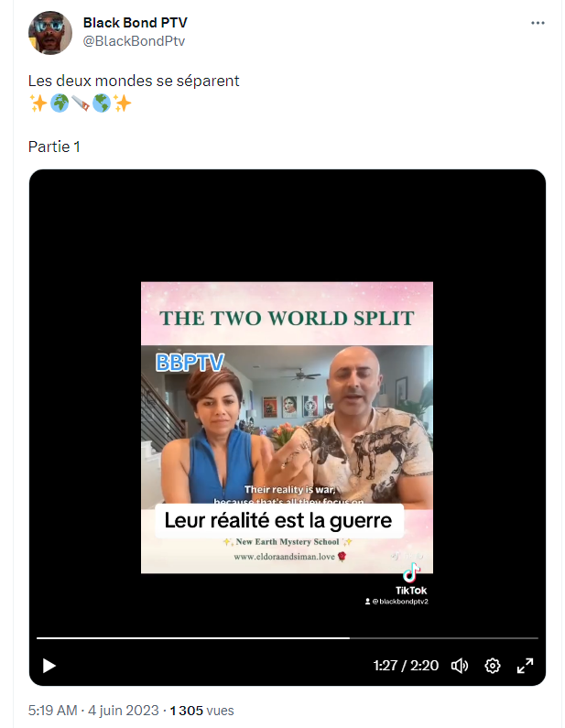This screenshot has height=728, width=565.
Task: Click the "Partie 1" text
Action: [54, 147]
